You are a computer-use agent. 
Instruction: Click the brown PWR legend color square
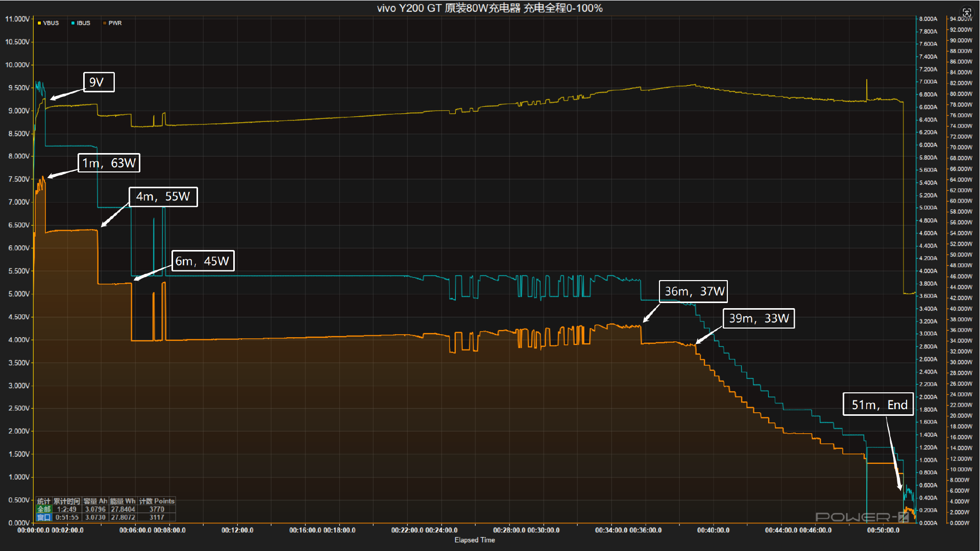coord(105,23)
